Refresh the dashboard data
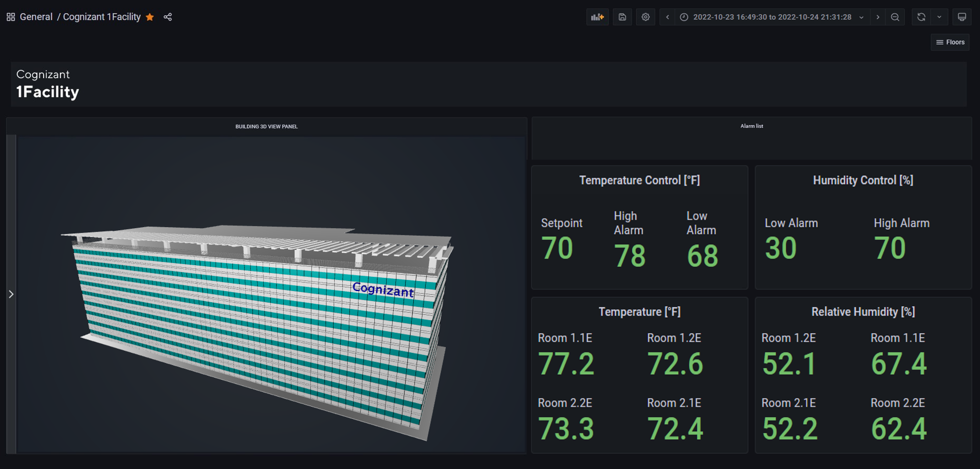 pos(920,17)
